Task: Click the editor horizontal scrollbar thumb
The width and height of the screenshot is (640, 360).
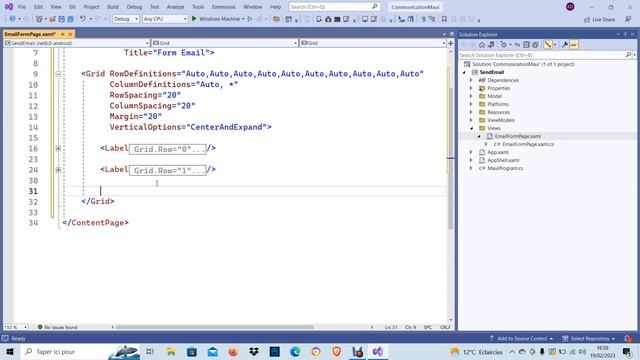Action: tap(215, 327)
